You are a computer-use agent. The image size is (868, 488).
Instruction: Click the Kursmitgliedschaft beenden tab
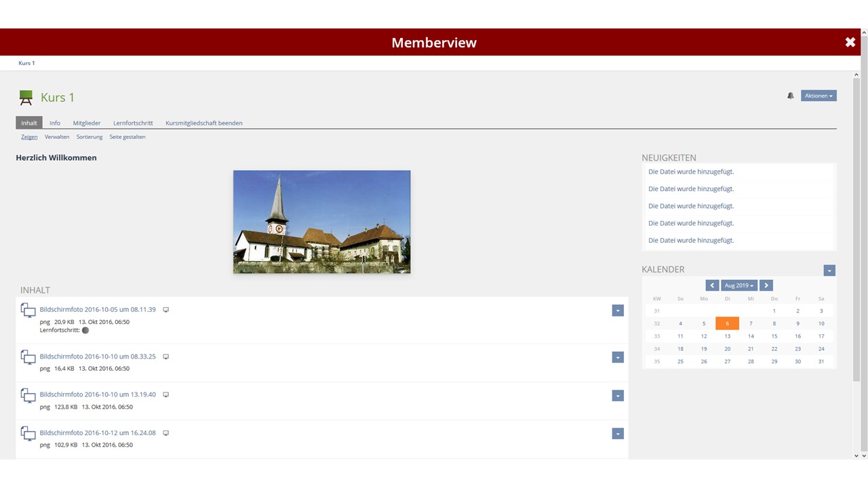[204, 123]
